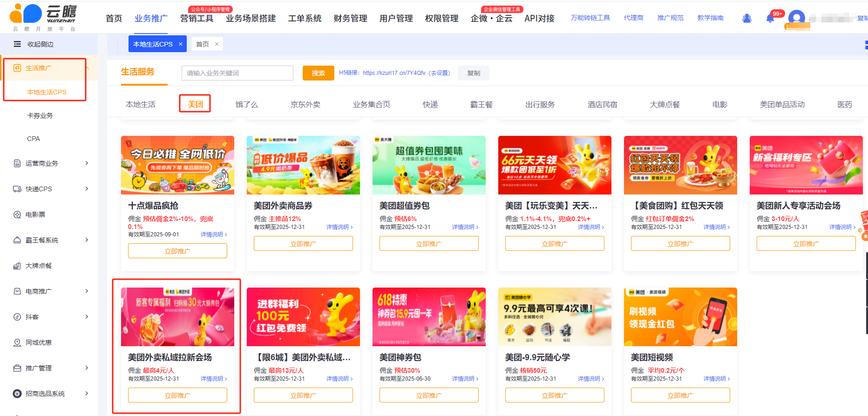868x416 pixels.
Task: Click 立即推广 for 美团-9.9元随心学
Action: point(555,395)
